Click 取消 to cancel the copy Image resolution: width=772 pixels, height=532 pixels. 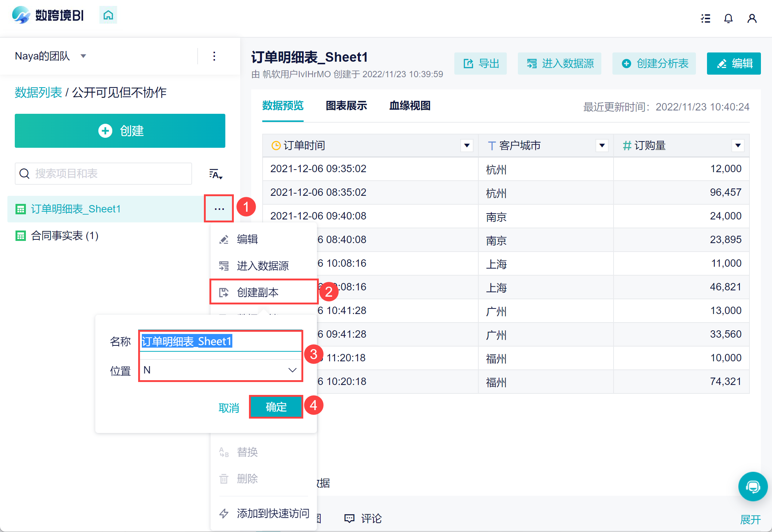coord(229,408)
